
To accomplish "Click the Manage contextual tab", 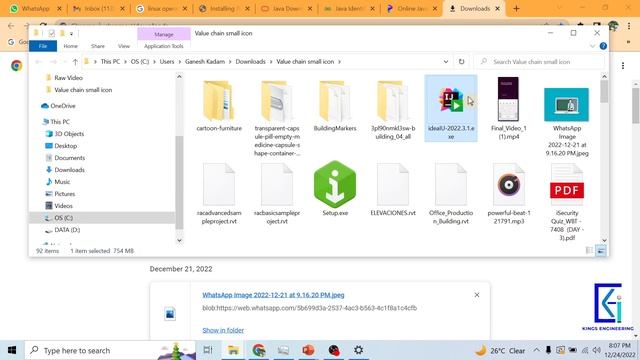I will (x=164, y=34).
